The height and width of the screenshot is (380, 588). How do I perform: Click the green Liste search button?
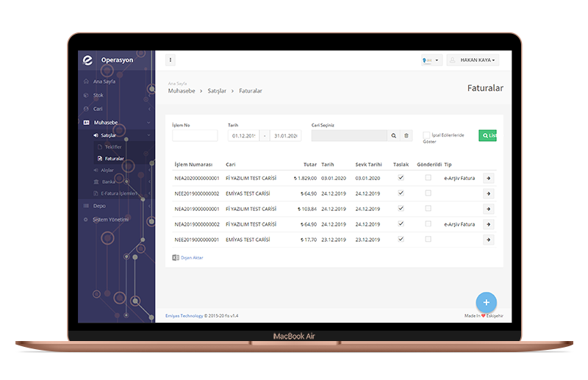[487, 135]
